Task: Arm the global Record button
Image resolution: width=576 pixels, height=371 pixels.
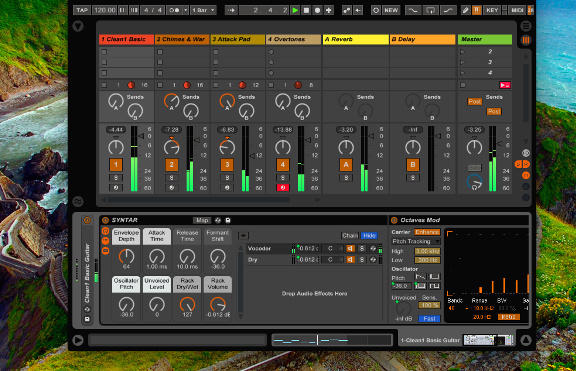Action: coord(317,10)
